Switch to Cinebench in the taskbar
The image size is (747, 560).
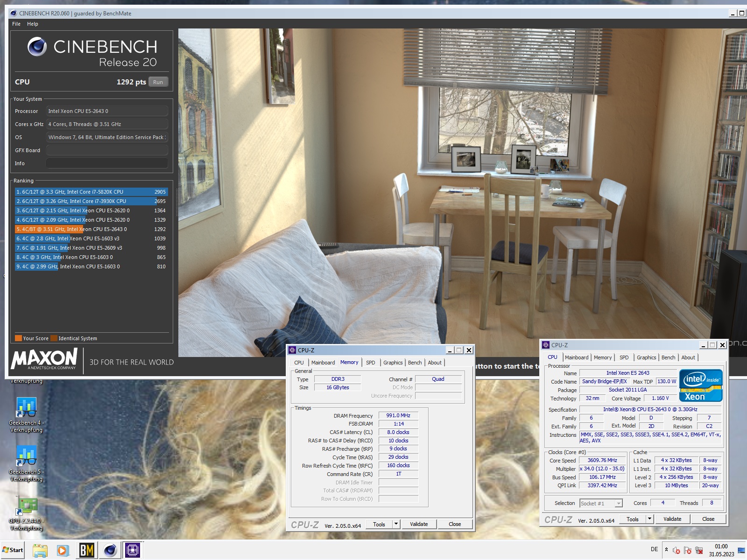click(x=110, y=551)
